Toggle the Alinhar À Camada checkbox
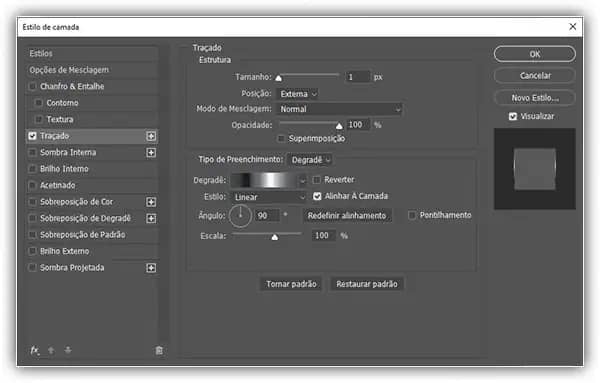 click(x=317, y=196)
